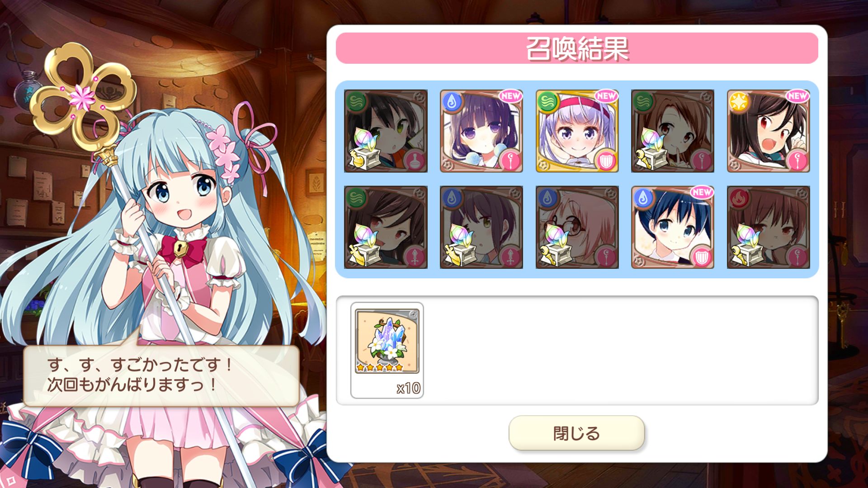Select the first-row brown-haired wind duplicate card
868x488 pixels.
click(x=672, y=131)
